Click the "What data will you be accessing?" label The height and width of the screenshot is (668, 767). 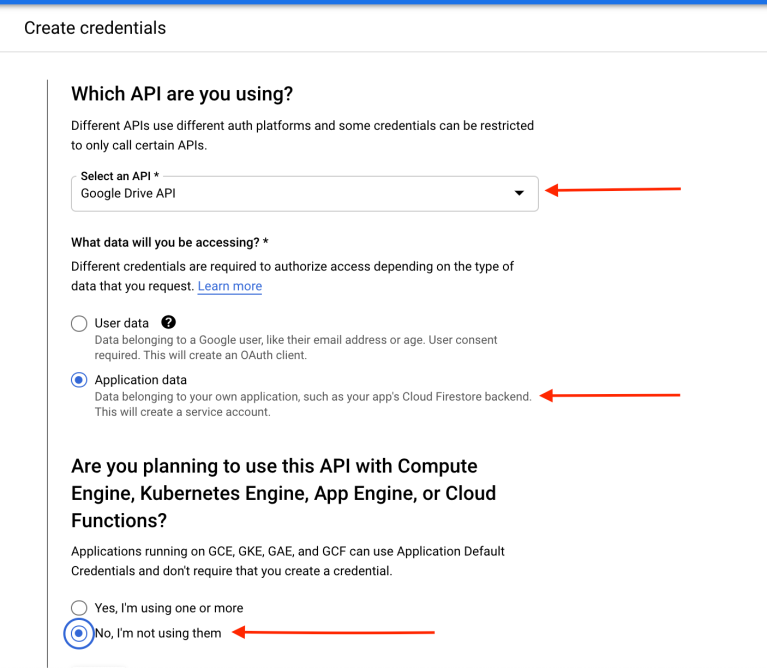(170, 243)
